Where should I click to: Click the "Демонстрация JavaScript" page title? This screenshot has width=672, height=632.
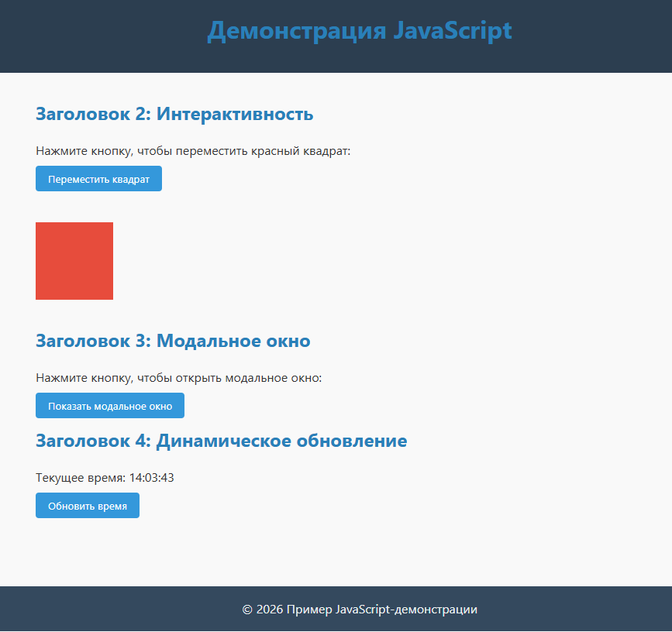coord(360,31)
